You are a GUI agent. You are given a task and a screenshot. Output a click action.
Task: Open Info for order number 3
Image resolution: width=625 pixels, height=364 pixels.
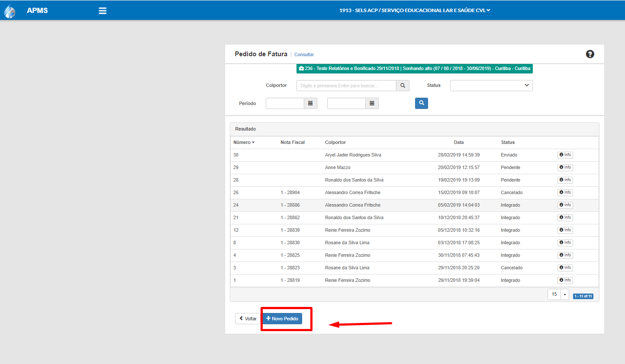click(x=565, y=268)
